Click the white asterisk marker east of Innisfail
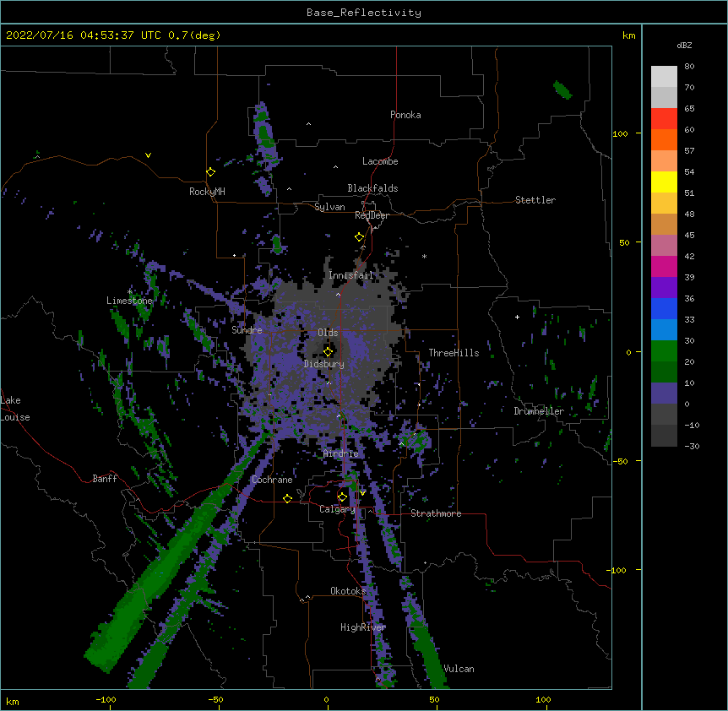 (x=424, y=256)
